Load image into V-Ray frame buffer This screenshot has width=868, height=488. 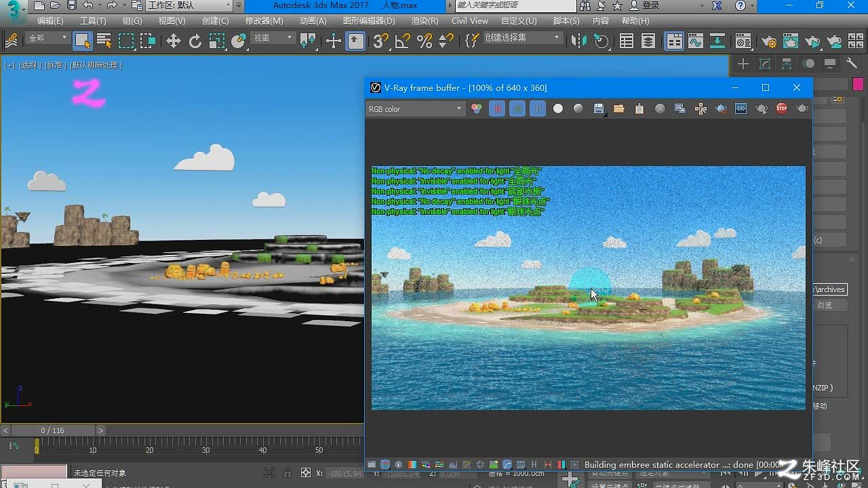[619, 108]
